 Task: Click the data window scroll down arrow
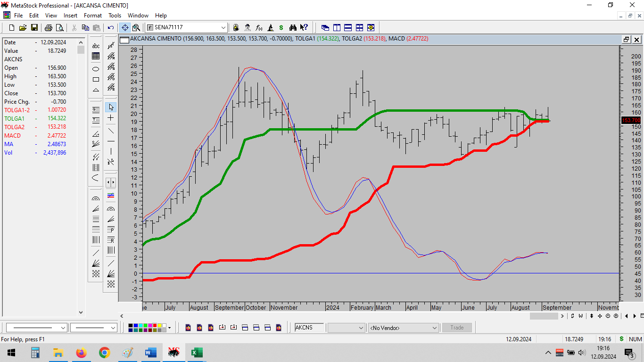tap(81, 312)
